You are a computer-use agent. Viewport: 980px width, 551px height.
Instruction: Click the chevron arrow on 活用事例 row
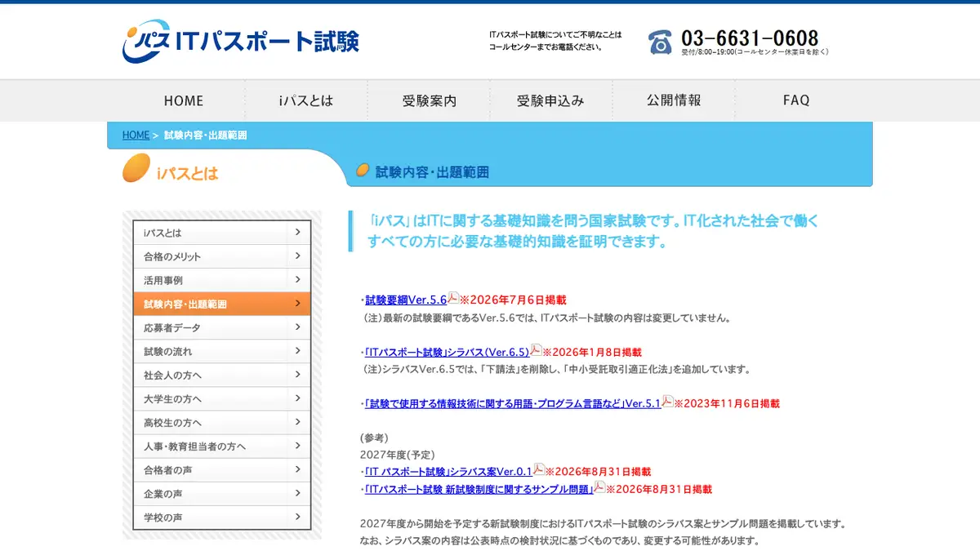tap(298, 279)
